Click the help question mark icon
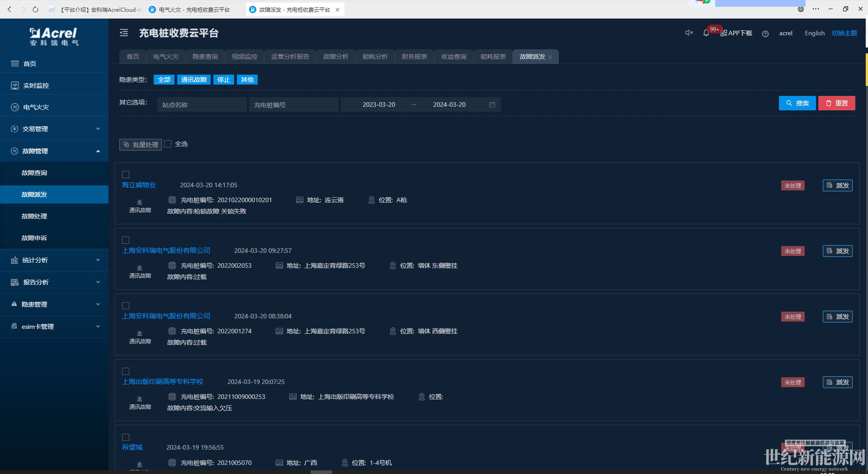The width and height of the screenshot is (868, 474). tap(765, 33)
